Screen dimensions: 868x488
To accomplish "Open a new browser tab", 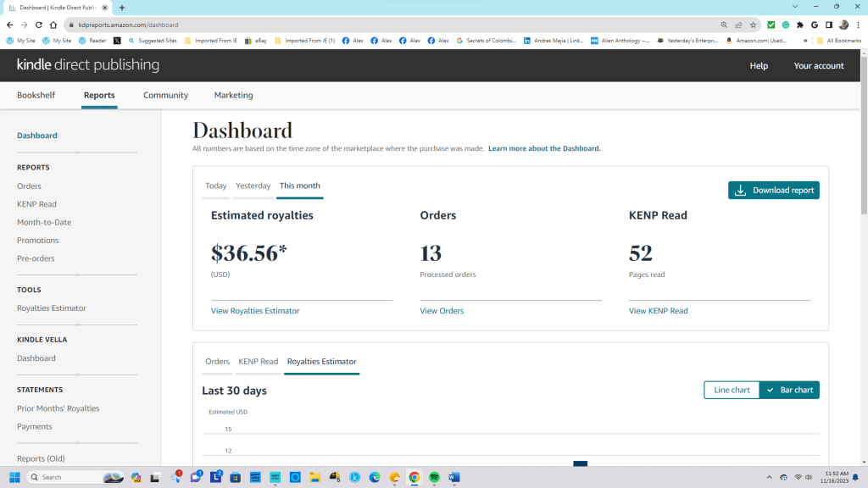I will coord(122,7).
